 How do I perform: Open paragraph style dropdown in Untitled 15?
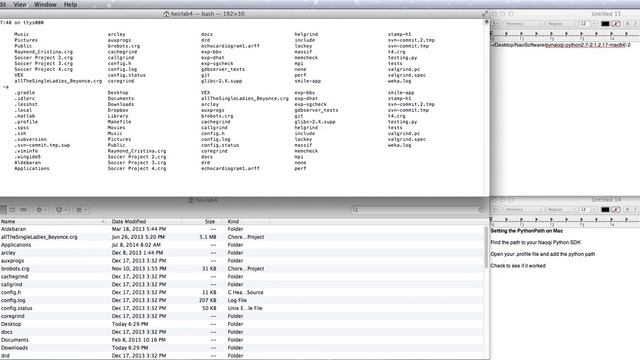[496, 24]
